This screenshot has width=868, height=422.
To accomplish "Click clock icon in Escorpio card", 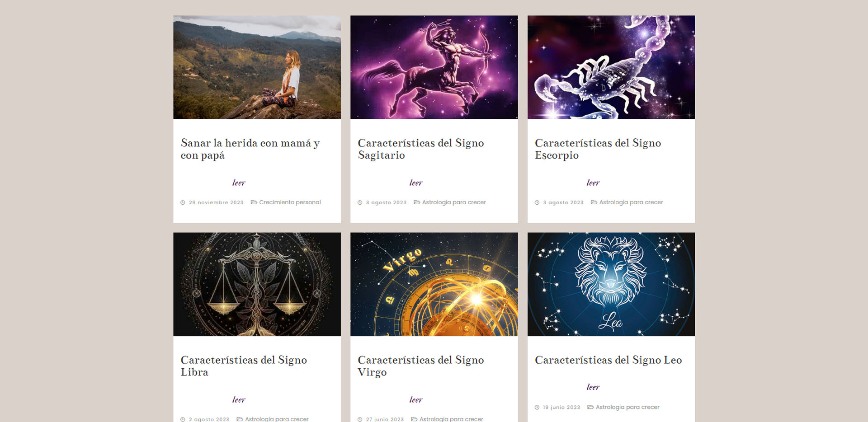I will (537, 202).
